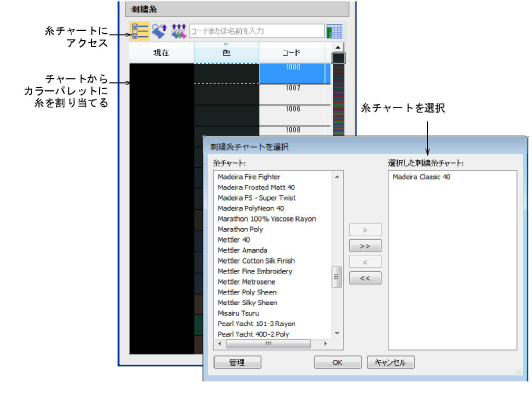Screen dimensions: 532x396
Task: Confirm with the OK button
Action: coord(338,362)
